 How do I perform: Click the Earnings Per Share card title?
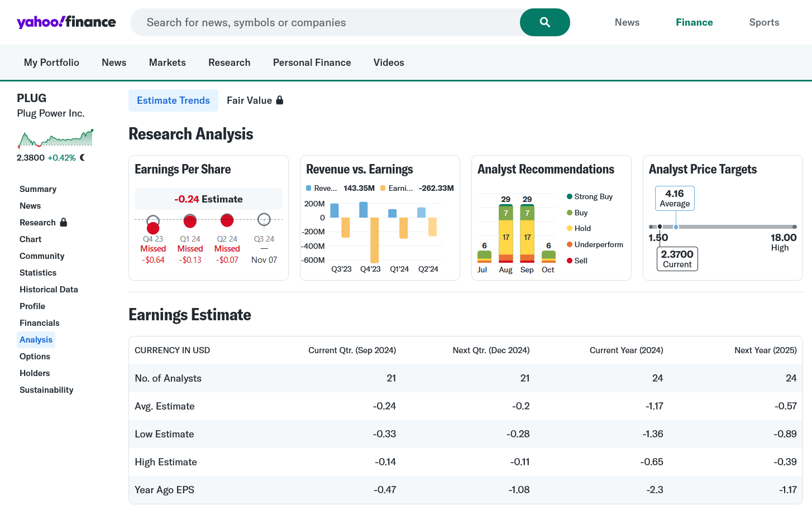[183, 169]
